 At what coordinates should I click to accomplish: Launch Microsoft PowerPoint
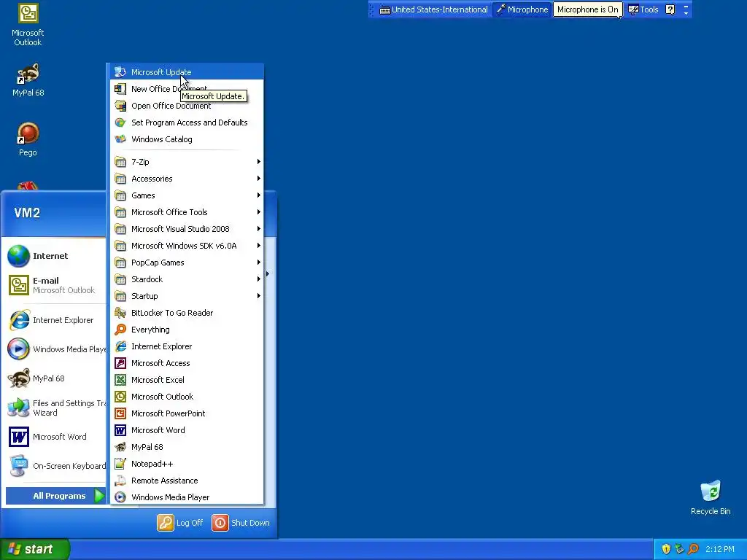pos(187,413)
